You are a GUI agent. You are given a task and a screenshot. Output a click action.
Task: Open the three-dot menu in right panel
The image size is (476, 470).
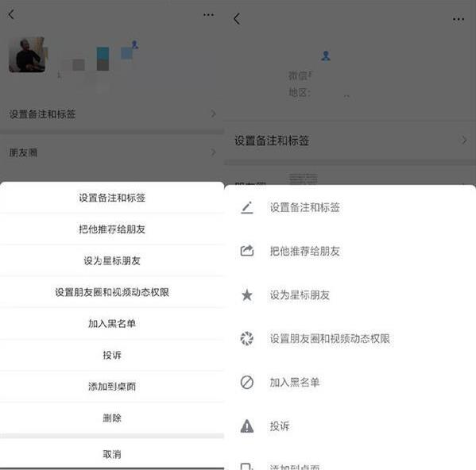click(459, 19)
